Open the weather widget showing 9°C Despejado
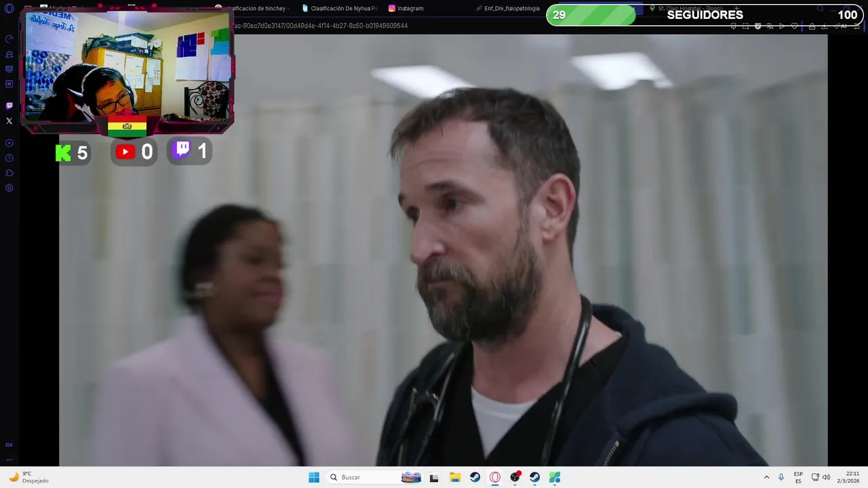Viewport: 868px width, 488px height. (28, 477)
